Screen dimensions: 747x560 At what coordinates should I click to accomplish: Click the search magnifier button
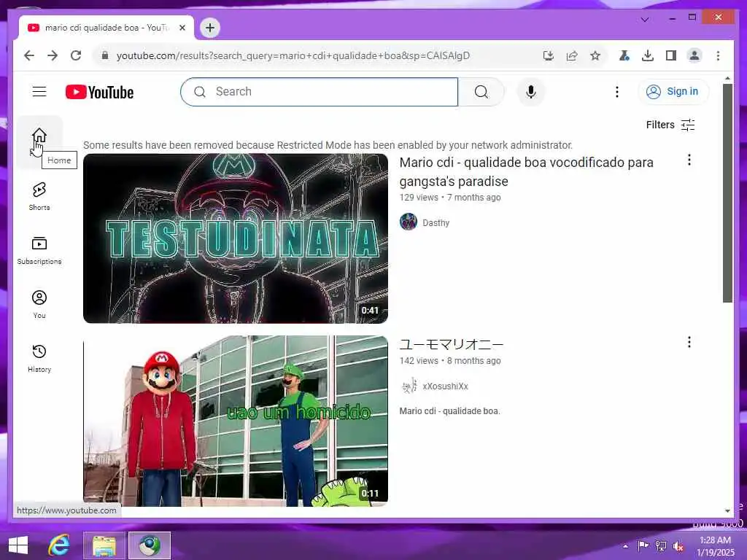click(481, 92)
